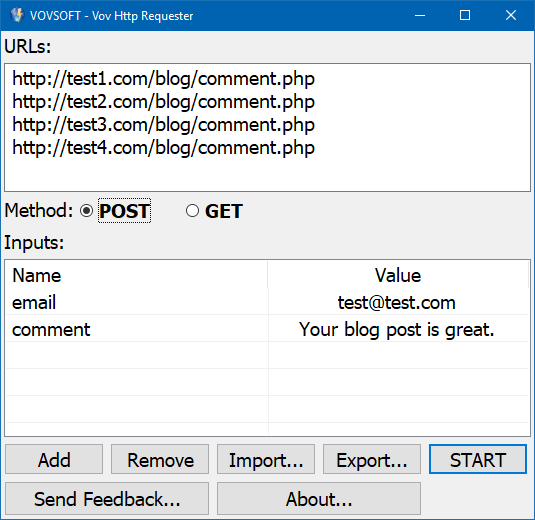Screen dimensions: 535x520
Task: Select the test1.com URL line
Action: pyautogui.click(x=163, y=79)
